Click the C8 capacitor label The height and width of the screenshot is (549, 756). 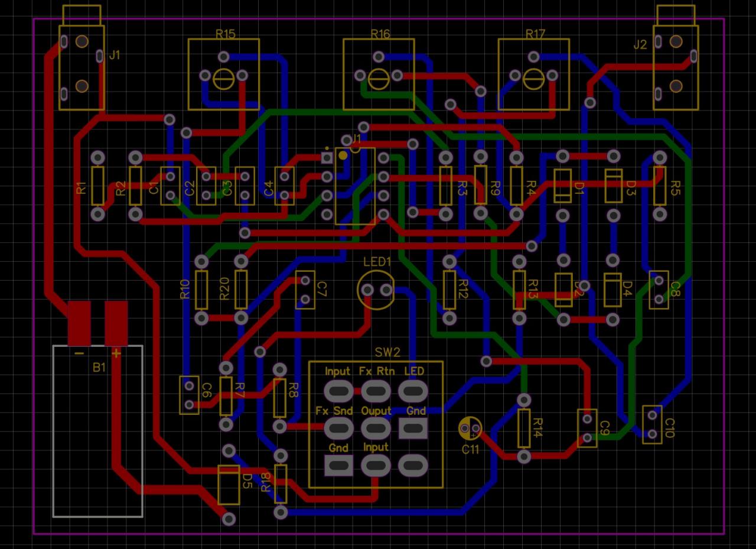[x=676, y=289]
